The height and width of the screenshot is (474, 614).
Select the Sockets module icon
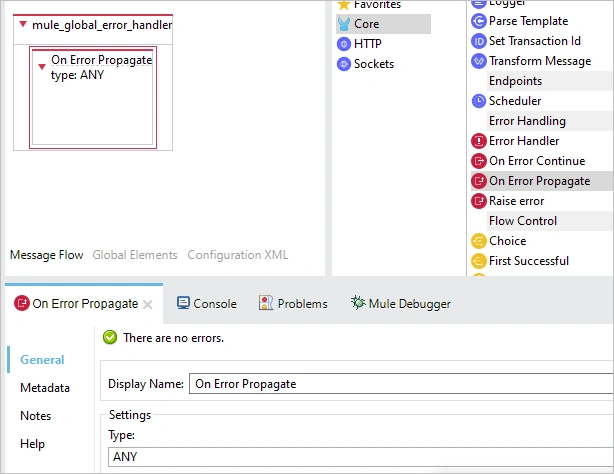[x=344, y=64]
